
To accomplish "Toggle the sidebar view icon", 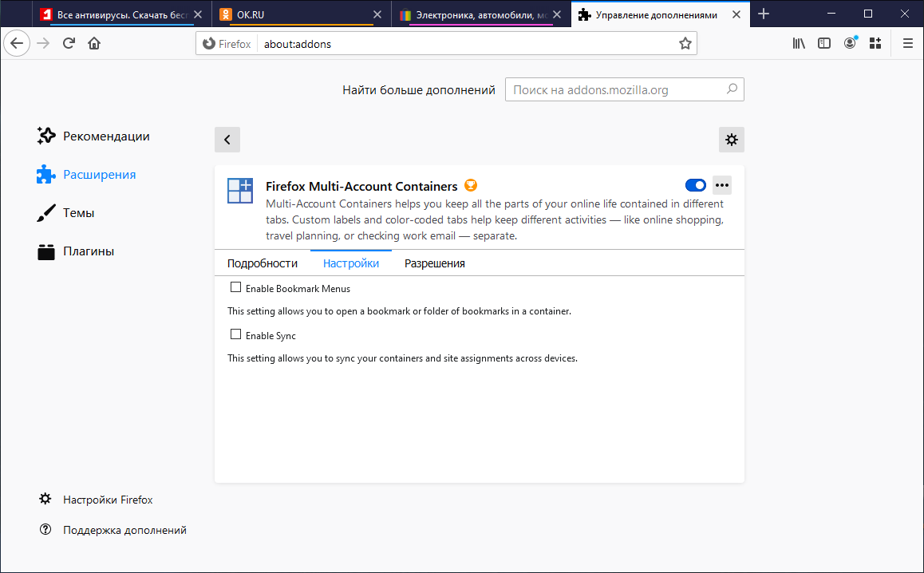I will tap(824, 44).
